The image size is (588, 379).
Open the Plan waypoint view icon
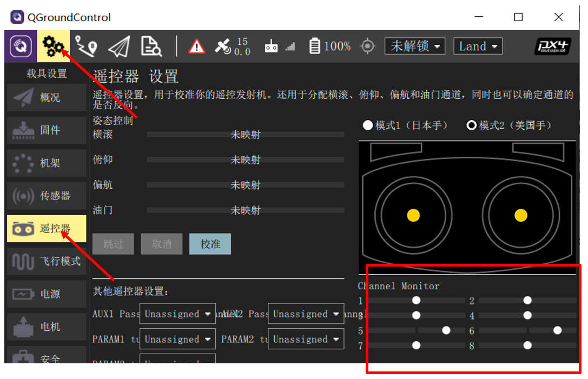[x=87, y=46]
